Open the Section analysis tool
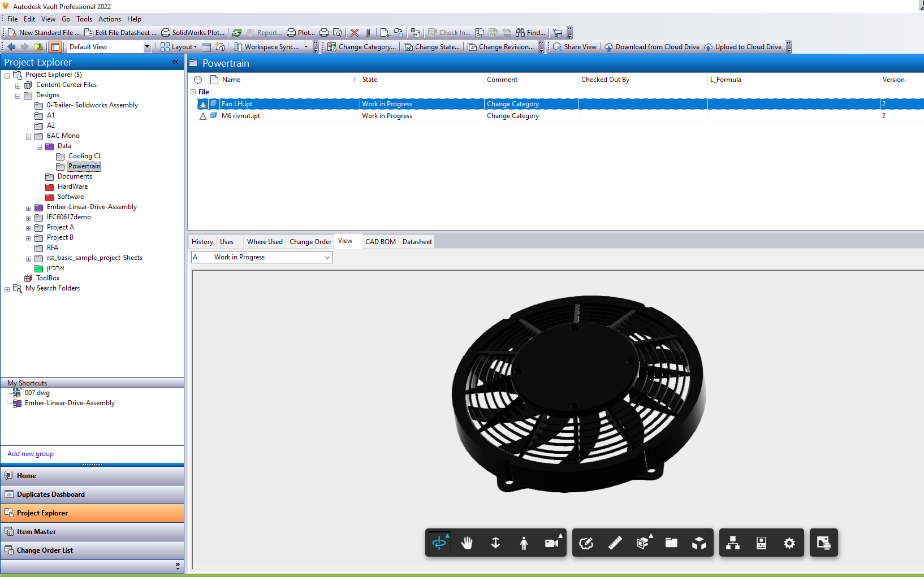 643,543
